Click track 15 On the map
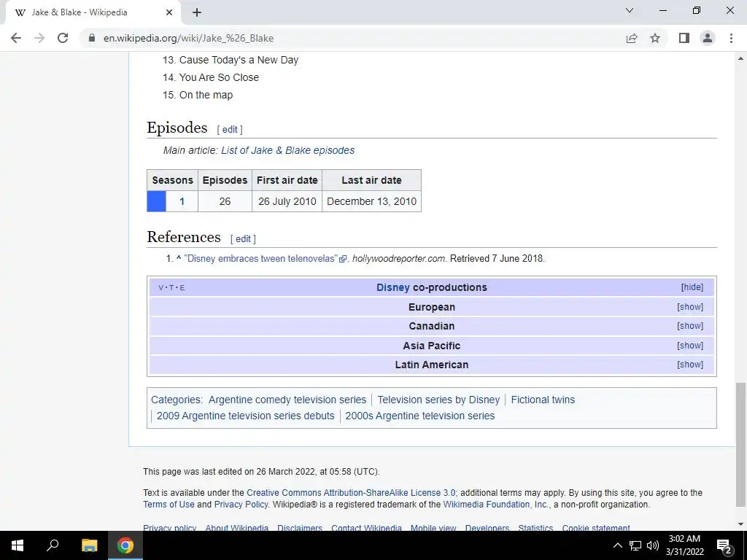Screen dimensions: 747x560 tap(206, 96)
